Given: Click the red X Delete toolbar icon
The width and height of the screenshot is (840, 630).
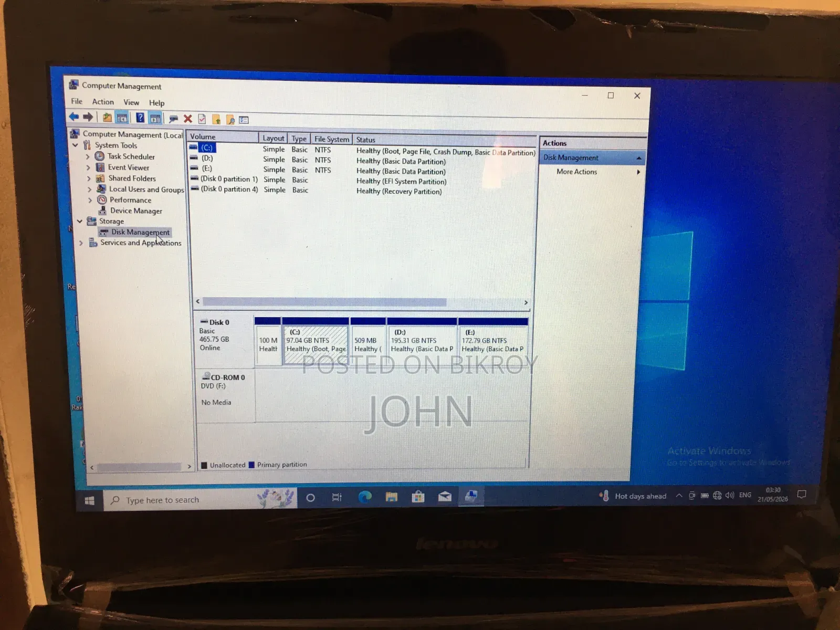Looking at the screenshot, I should point(187,119).
